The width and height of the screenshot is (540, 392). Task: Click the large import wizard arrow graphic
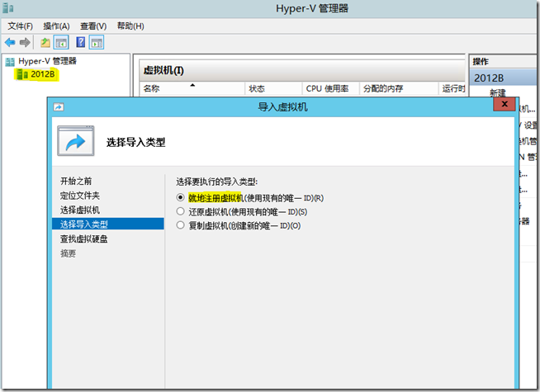(76, 141)
